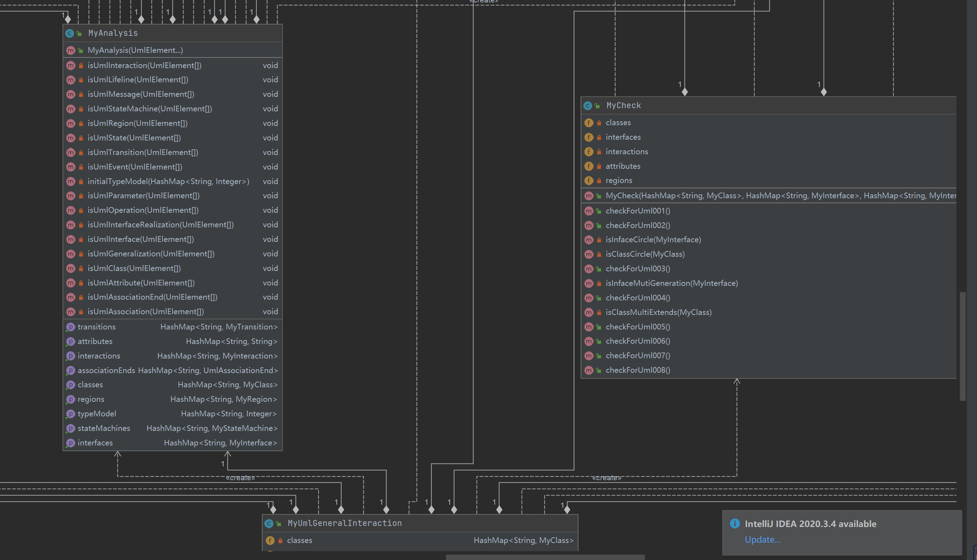The width and height of the screenshot is (977, 560).
Task: Click property icon beside transitions
Action: click(x=70, y=327)
